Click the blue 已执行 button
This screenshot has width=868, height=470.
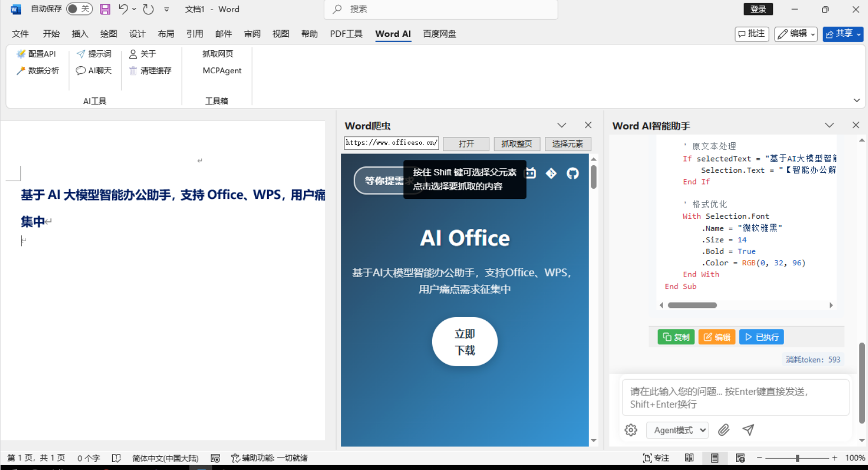coord(762,337)
